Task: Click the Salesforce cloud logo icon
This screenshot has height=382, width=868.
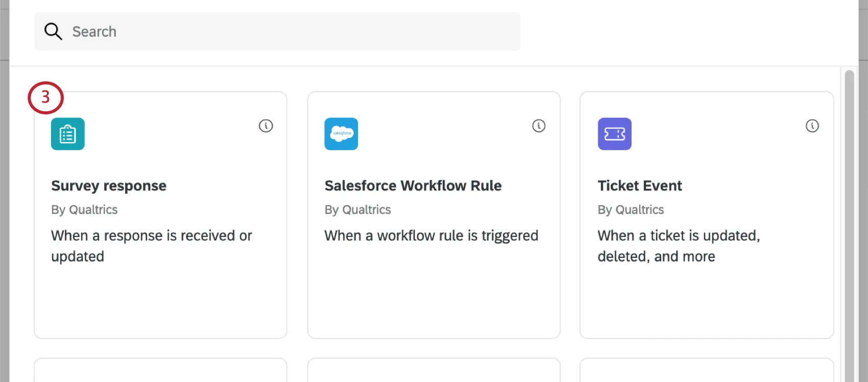Action: click(x=341, y=134)
